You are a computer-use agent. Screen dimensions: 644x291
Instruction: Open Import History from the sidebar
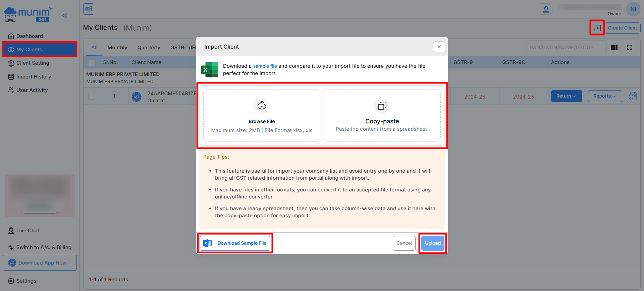tap(34, 77)
